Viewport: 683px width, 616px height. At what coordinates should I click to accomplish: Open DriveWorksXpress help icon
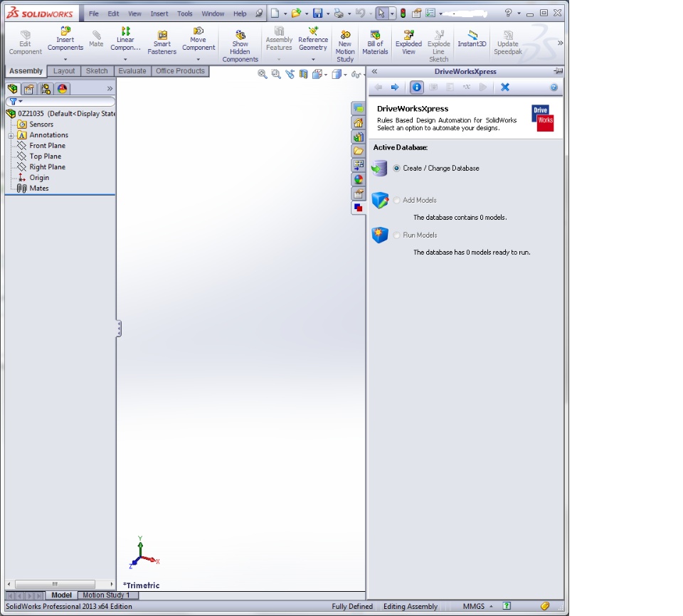[554, 87]
